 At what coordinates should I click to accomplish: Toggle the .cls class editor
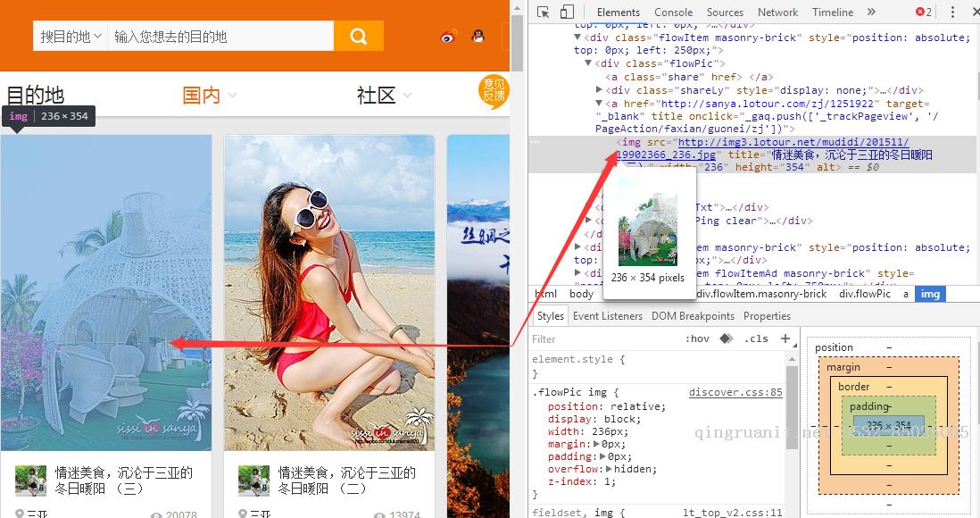[756, 338]
